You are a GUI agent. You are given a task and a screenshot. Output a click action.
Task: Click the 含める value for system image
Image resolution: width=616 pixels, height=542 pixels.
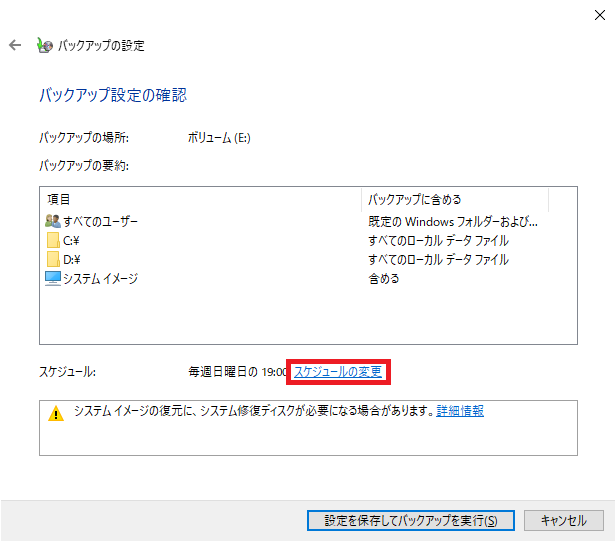point(384,278)
